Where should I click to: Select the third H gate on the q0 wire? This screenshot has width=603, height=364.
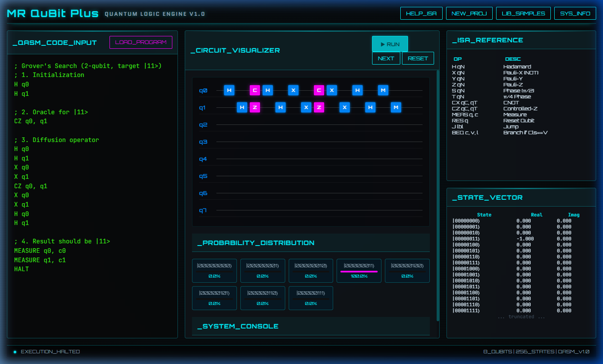358,90
